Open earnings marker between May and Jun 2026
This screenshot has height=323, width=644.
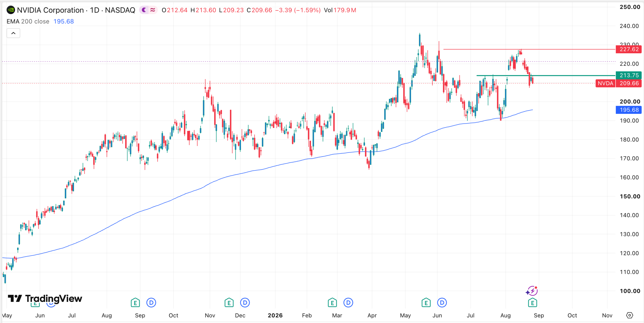click(426, 303)
